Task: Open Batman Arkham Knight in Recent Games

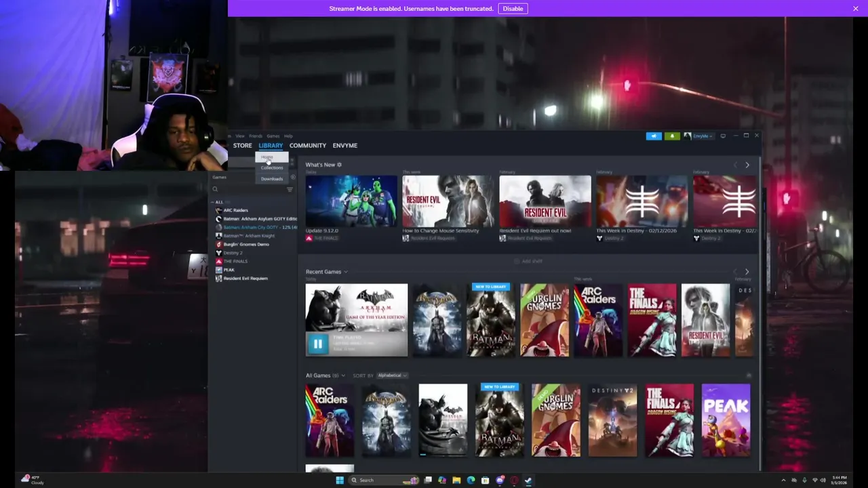Action: (x=491, y=321)
